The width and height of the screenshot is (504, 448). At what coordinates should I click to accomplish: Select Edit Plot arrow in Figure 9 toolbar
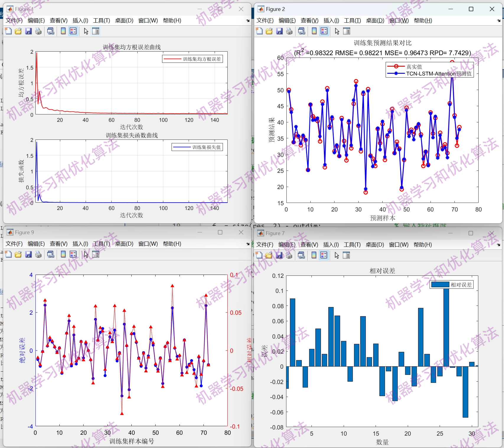click(86, 254)
